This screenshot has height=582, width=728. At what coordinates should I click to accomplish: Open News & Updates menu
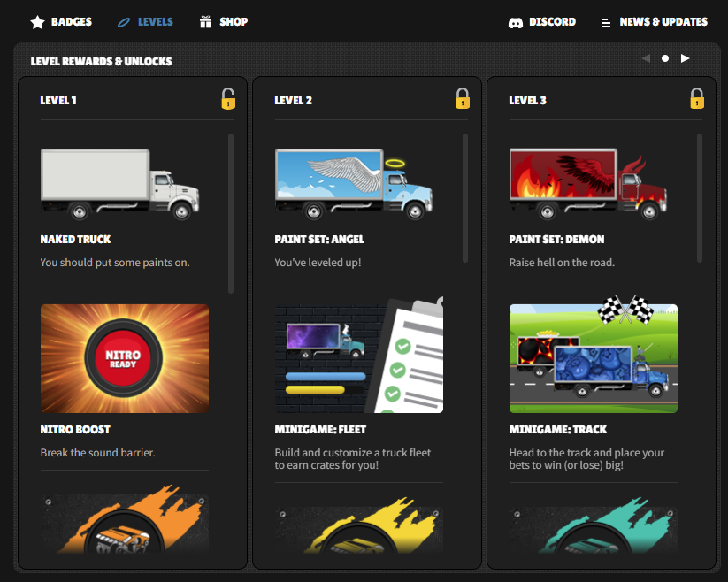[655, 22]
